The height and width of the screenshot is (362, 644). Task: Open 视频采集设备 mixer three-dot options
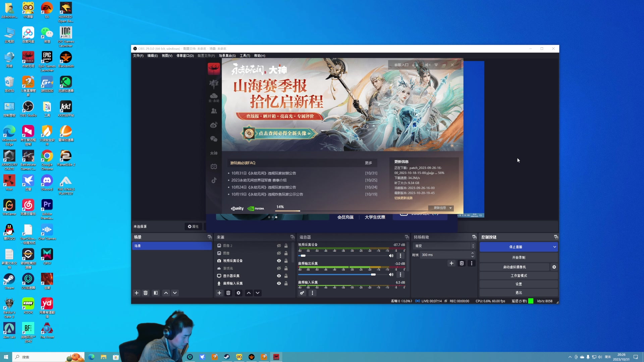click(400, 256)
